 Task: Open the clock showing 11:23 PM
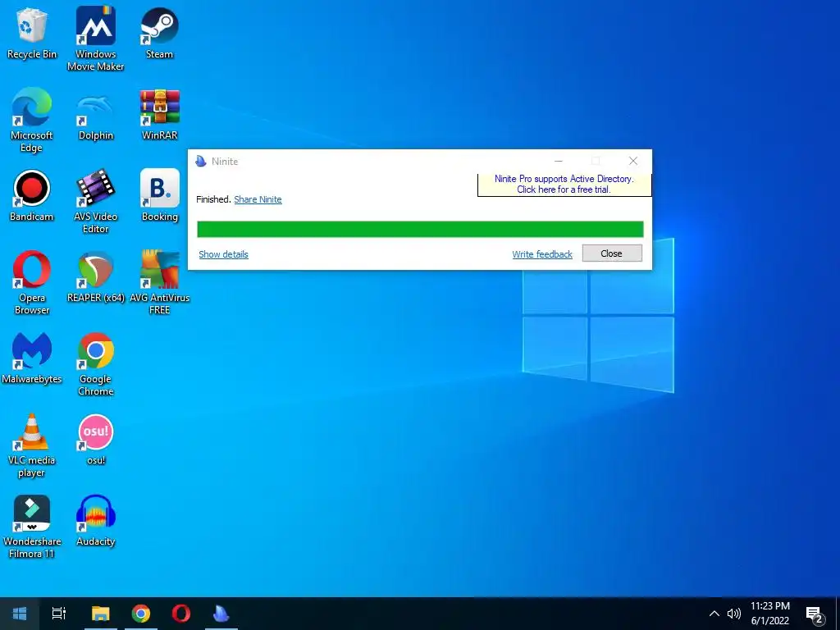click(x=769, y=614)
